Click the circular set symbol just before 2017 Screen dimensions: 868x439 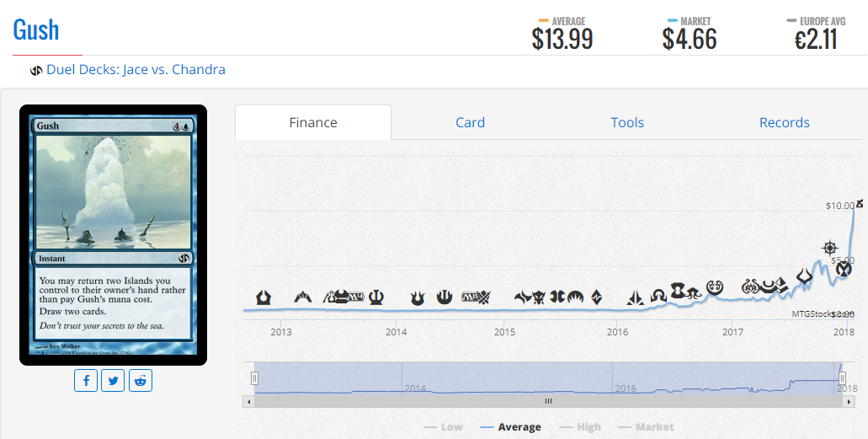(x=716, y=288)
